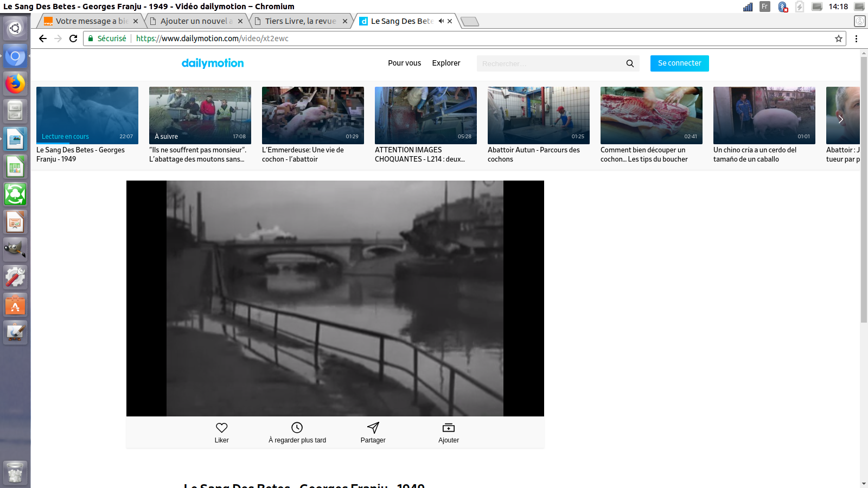
Task: Click the page vertical scrollbar
Action: pyautogui.click(x=864, y=190)
